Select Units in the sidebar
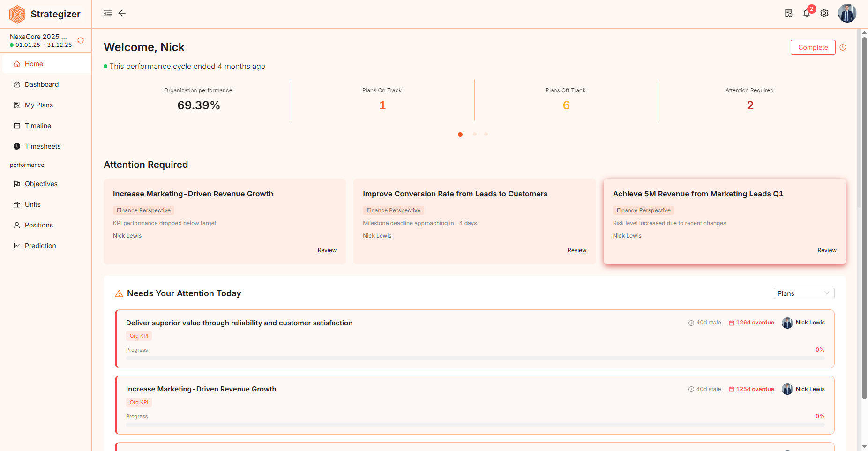This screenshot has width=868, height=451. (x=46, y=204)
